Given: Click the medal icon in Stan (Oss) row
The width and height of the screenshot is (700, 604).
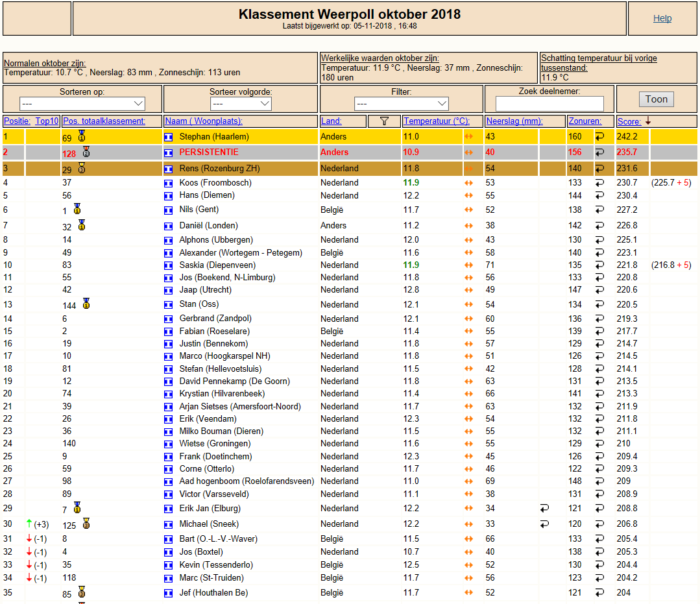Looking at the screenshot, I should tap(86, 304).
